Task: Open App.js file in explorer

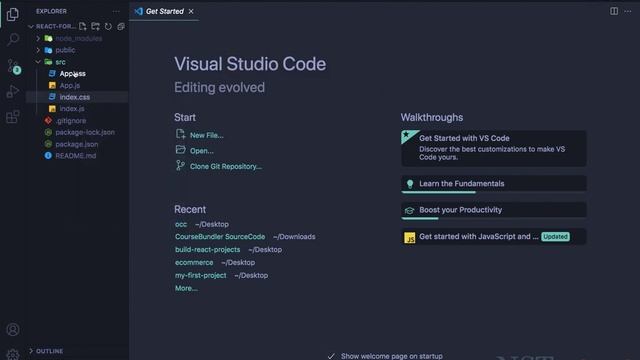Action: point(70,86)
